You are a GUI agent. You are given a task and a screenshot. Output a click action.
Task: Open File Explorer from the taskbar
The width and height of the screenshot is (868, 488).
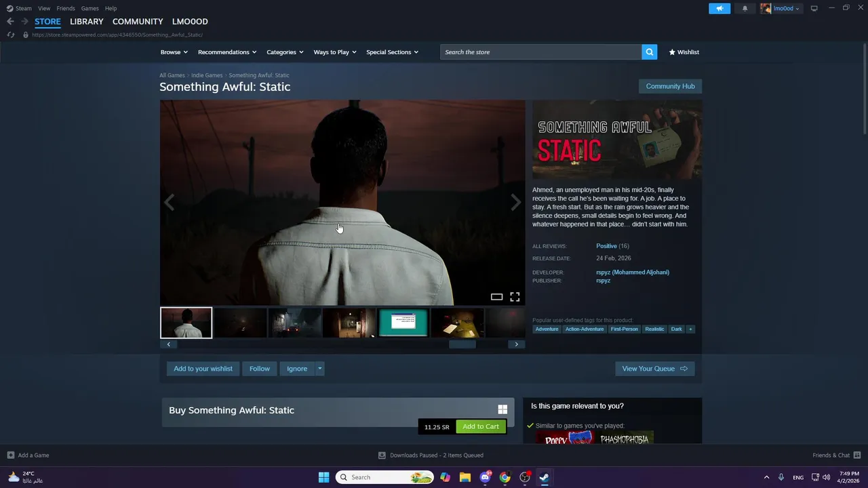[x=465, y=477]
